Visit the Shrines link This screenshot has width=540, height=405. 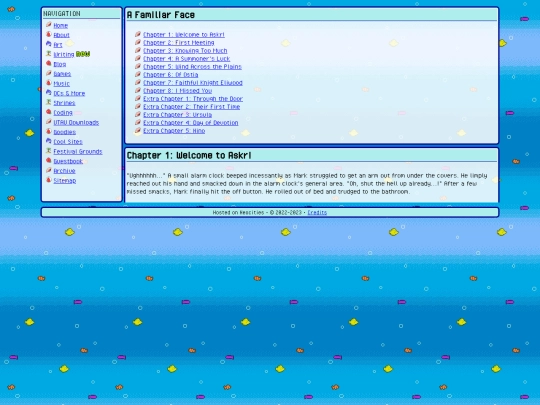(64, 103)
